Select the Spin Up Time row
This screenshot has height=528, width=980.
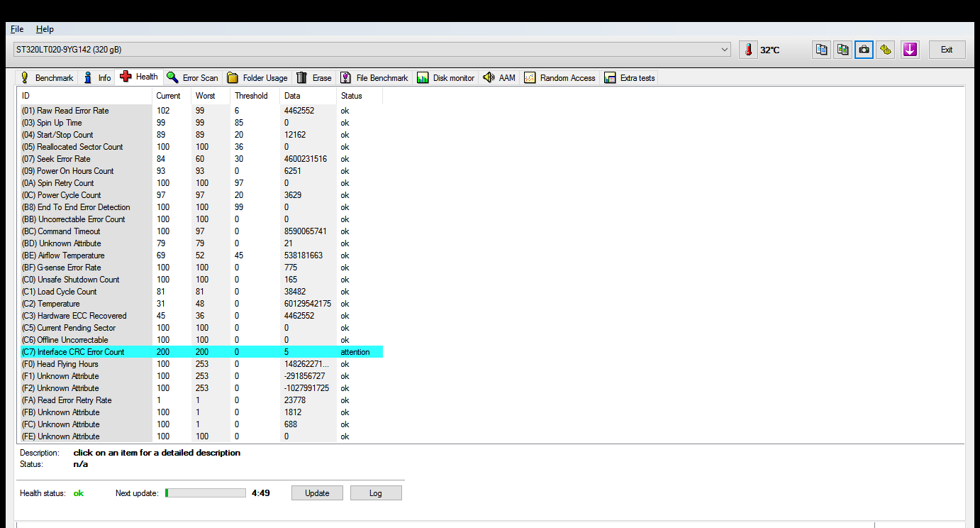(x=201, y=123)
